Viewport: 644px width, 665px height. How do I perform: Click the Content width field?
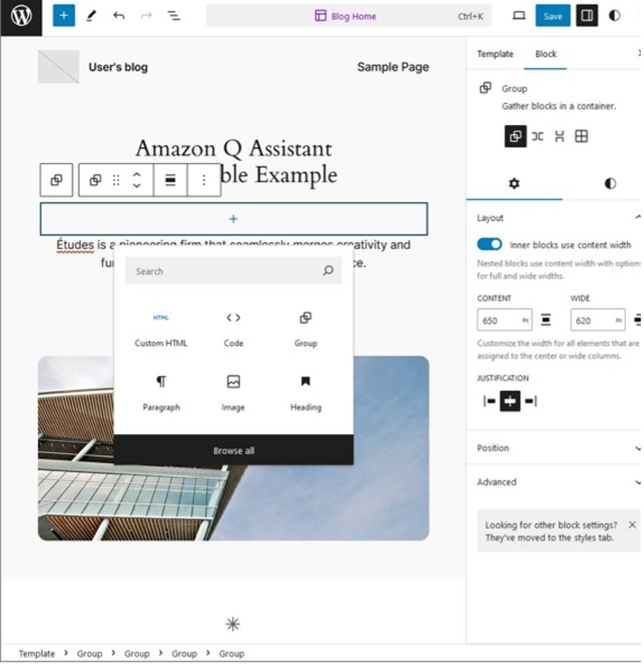coord(504,320)
